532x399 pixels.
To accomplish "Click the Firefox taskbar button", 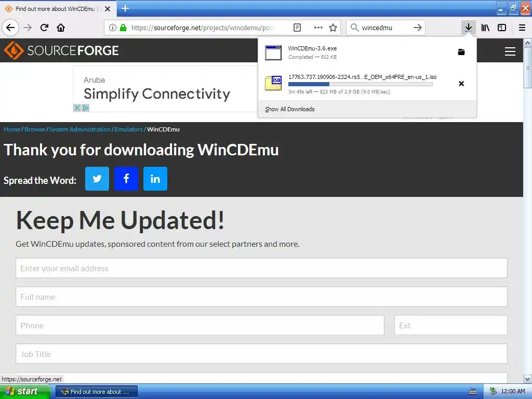I will coord(96,392).
